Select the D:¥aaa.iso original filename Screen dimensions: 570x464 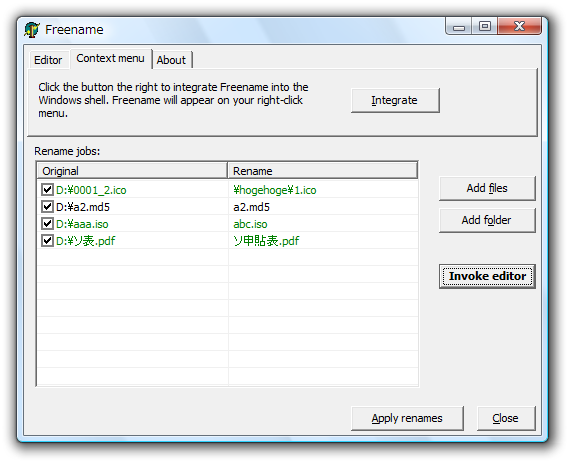(x=82, y=224)
